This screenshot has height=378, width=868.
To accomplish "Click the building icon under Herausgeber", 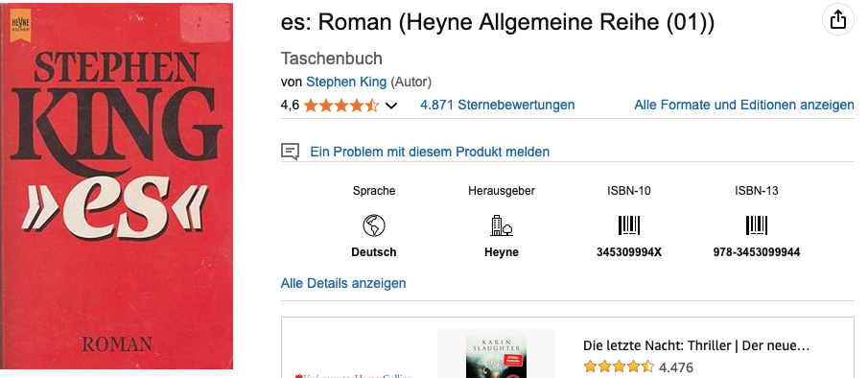I will 502,225.
